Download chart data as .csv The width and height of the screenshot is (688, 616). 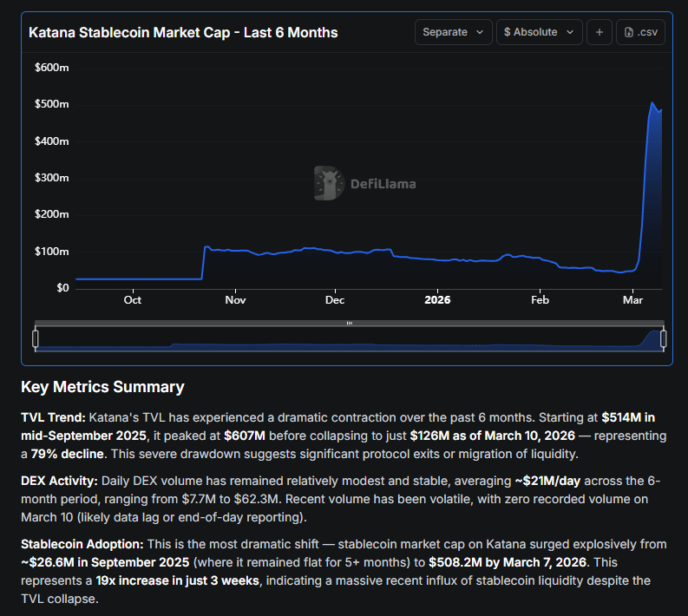tap(640, 32)
